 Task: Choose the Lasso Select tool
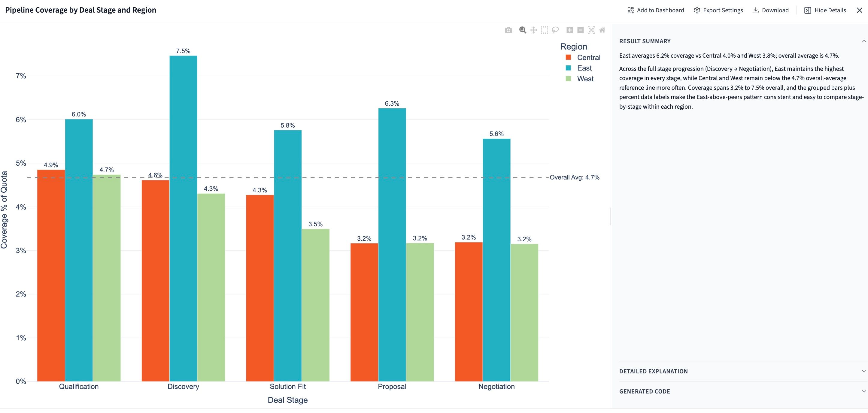coord(555,30)
